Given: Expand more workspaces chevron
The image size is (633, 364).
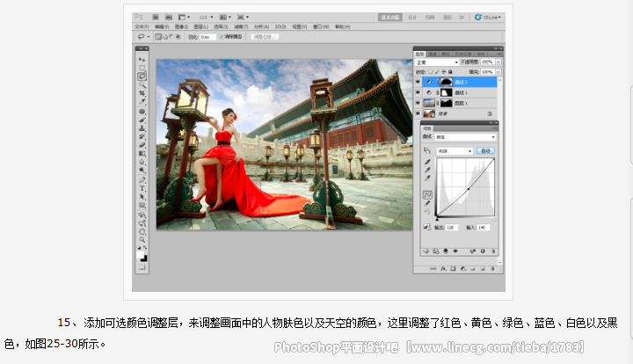Looking at the screenshot, I should point(461,18).
